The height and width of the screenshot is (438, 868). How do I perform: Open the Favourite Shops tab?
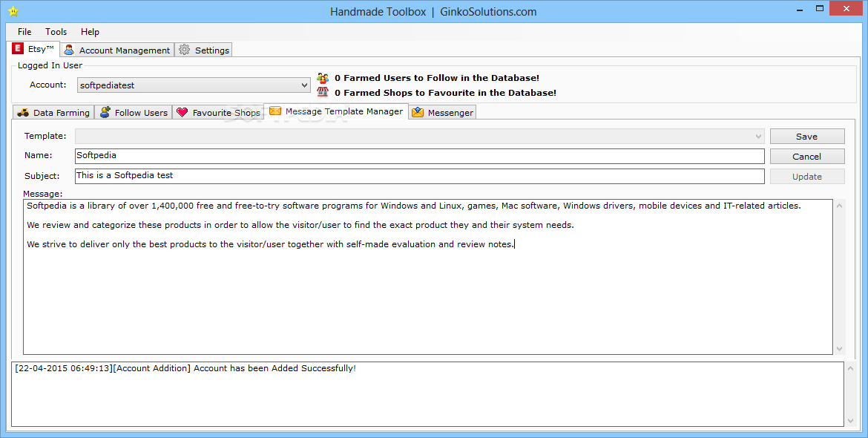coord(218,112)
